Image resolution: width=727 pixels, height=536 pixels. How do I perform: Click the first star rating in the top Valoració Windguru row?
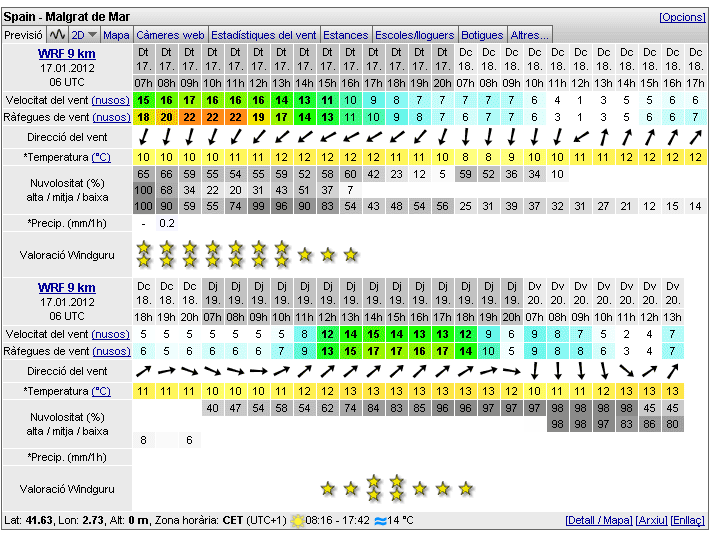click(143, 254)
